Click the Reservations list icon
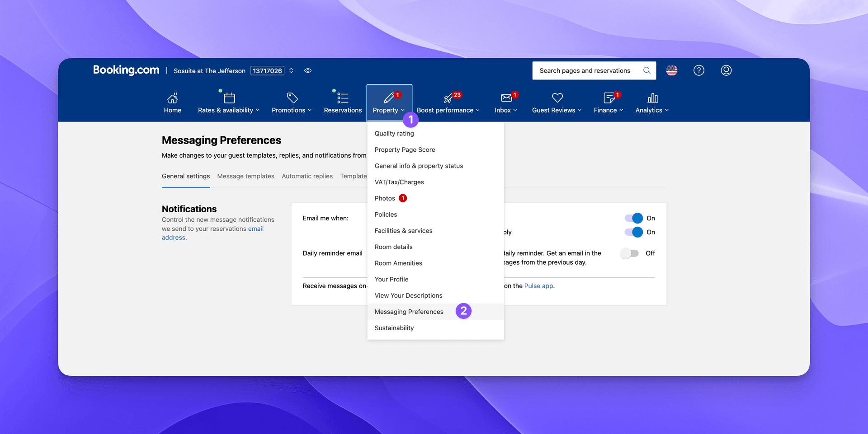The width and height of the screenshot is (868, 434). point(342,98)
